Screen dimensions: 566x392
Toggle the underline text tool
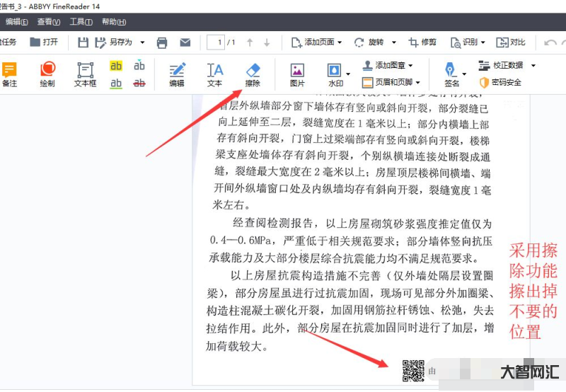(x=116, y=83)
